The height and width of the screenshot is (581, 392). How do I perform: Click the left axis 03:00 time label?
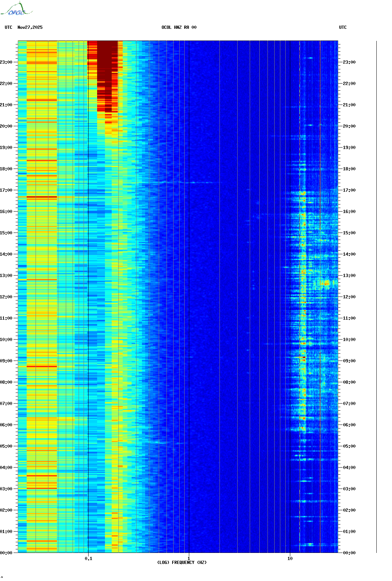(6, 489)
